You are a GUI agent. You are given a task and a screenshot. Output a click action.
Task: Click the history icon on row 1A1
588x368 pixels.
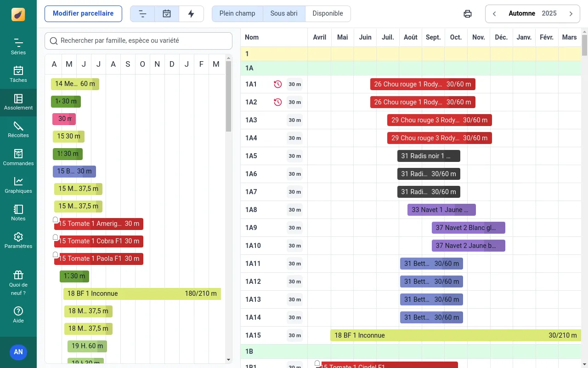click(277, 84)
